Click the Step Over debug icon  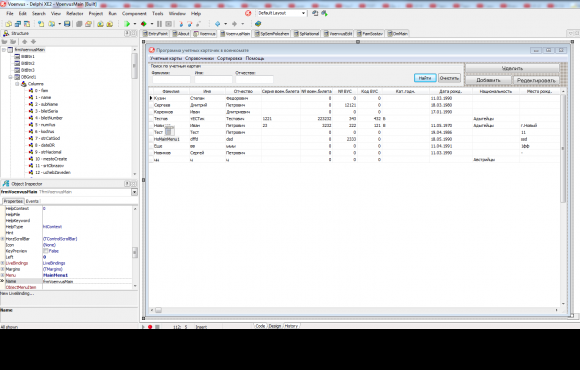pos(189,24)
